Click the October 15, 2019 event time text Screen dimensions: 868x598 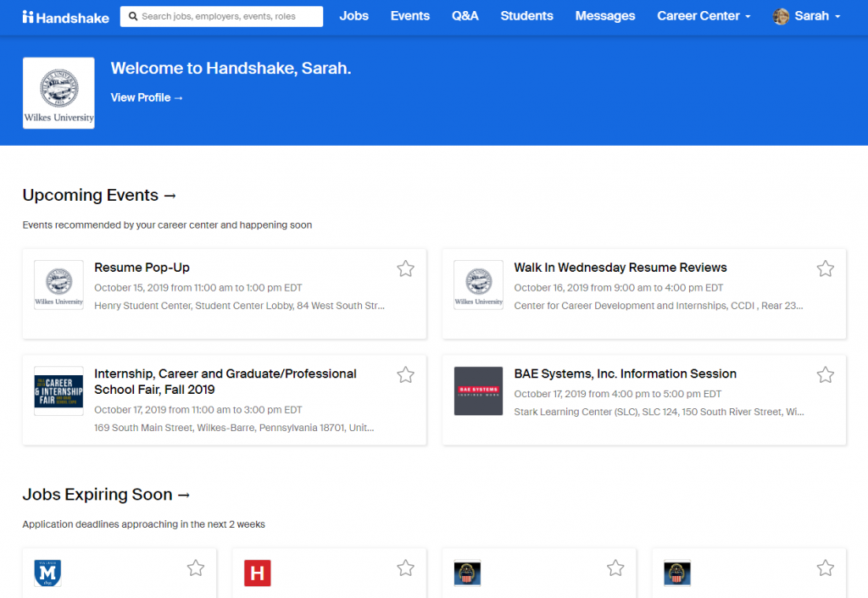(198, 288)
